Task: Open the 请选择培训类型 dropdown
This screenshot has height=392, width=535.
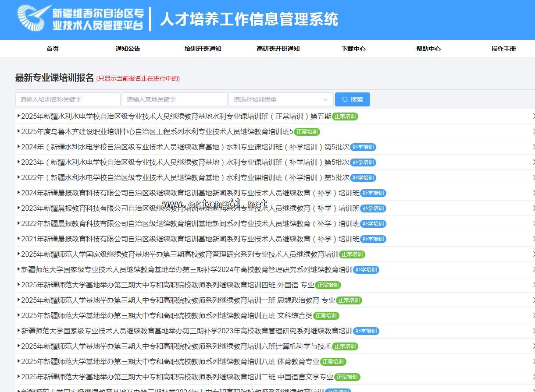Action: click(281, 99)
